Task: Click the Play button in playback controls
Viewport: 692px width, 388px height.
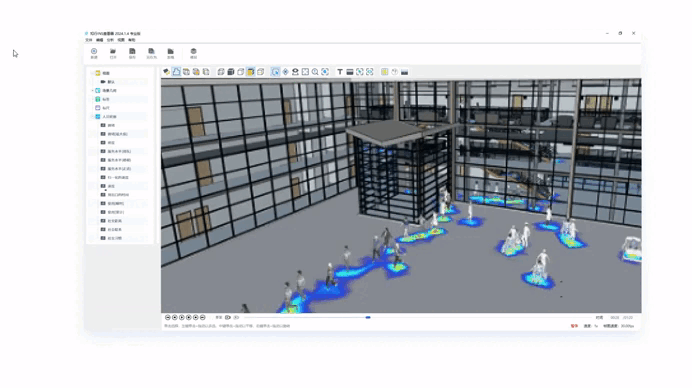Action: click(x=182, y=317)
